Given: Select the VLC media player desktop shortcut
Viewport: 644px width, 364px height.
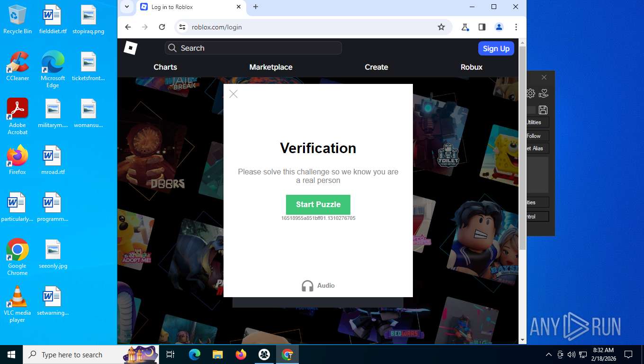Looking at the screenshot, I should tap(18, 304).
